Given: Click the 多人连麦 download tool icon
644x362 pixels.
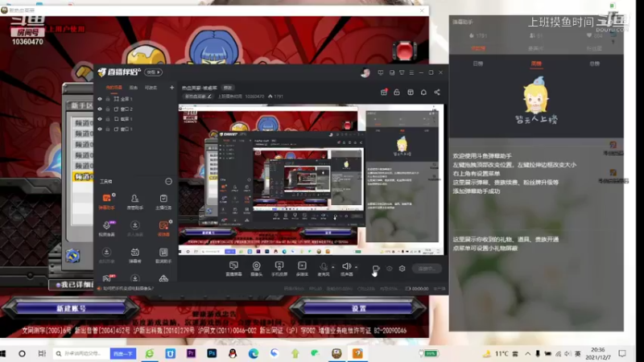Looking at the screenshot, I should point(134,228).
